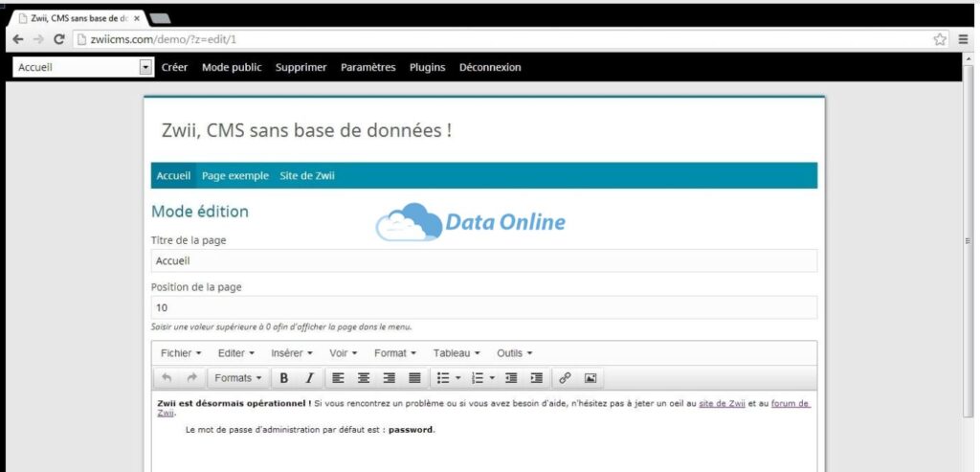This screenshot has width=980, height=472.
Task: Open the Format editor menu
Action: tap(395, 353)
